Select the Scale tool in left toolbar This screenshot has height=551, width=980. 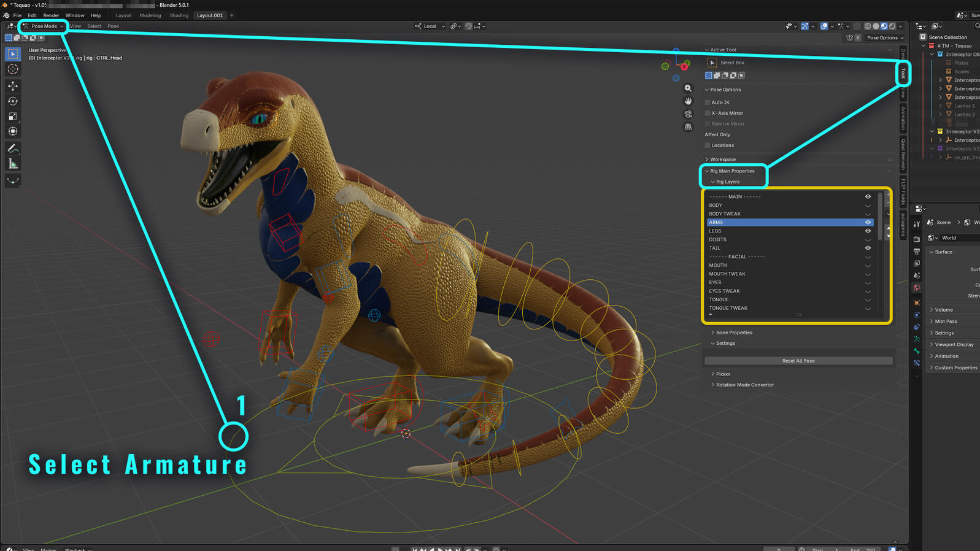coord(13,117)
